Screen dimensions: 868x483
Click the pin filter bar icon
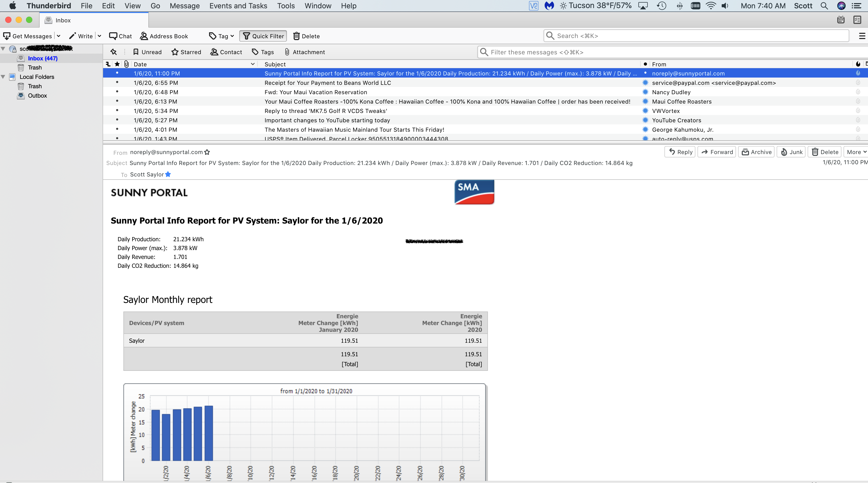click(114, 52)
